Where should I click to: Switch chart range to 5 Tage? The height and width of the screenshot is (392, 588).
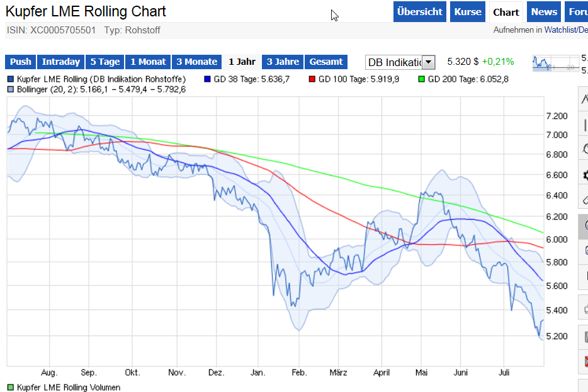point(105,62)
